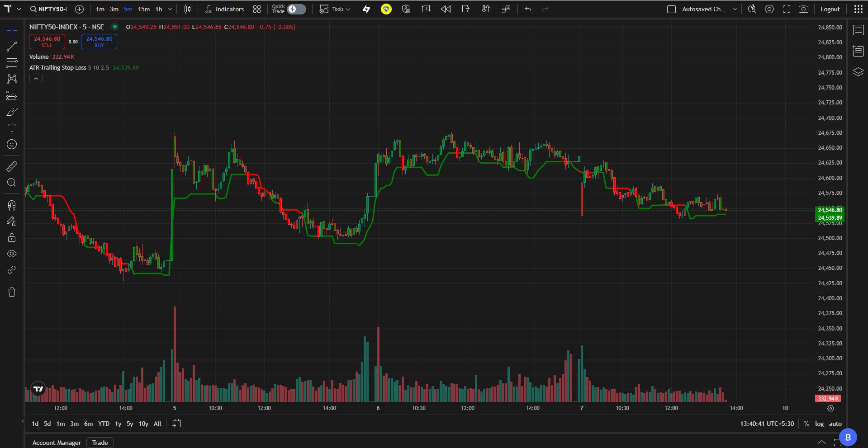Open the watchlist panel in right sidebar
This screenshot has width=868, height=448.
coord(858,30)
